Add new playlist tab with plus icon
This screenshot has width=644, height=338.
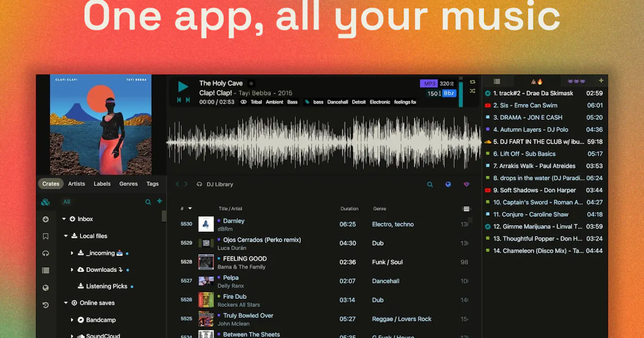point(601,81)
